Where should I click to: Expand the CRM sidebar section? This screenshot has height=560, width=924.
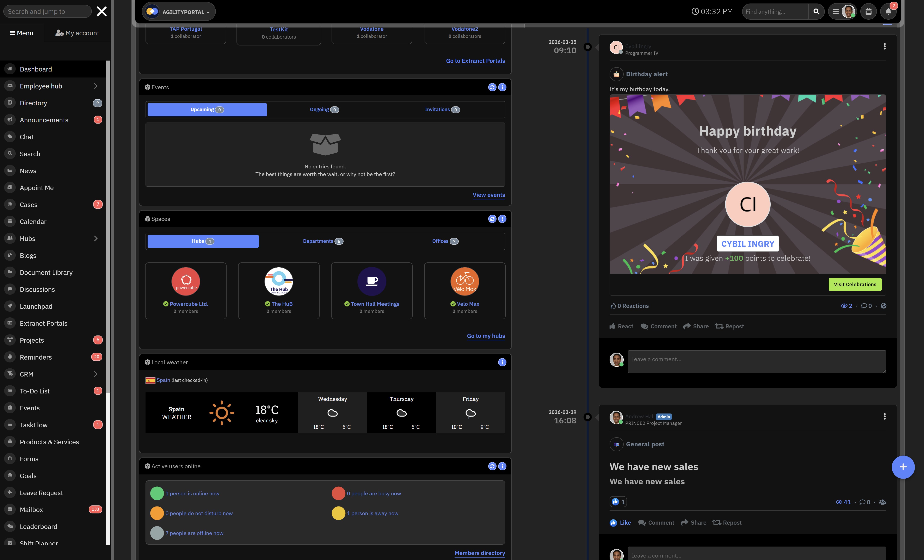point(96,374)
